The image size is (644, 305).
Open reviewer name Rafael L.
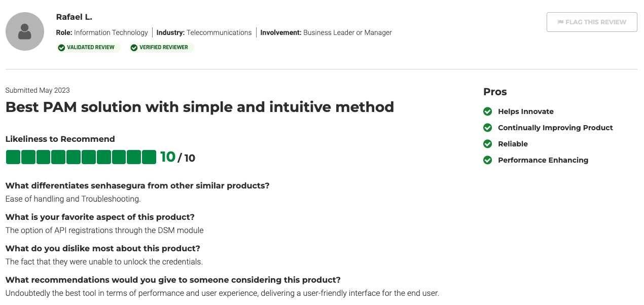74,17
